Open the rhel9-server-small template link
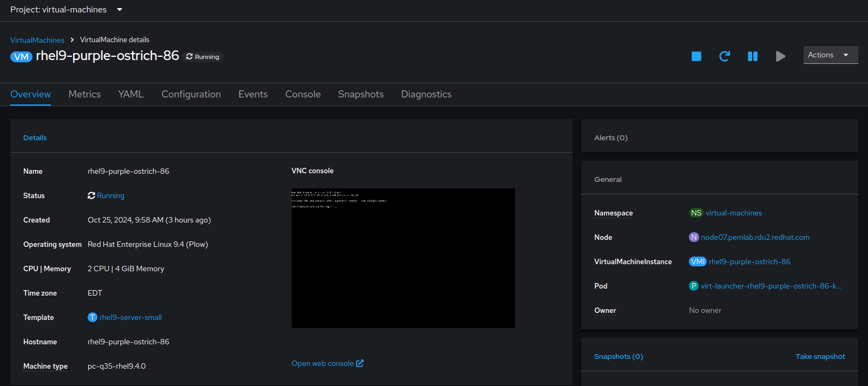This screenshot has height=386, width=868. pos(130,317)
